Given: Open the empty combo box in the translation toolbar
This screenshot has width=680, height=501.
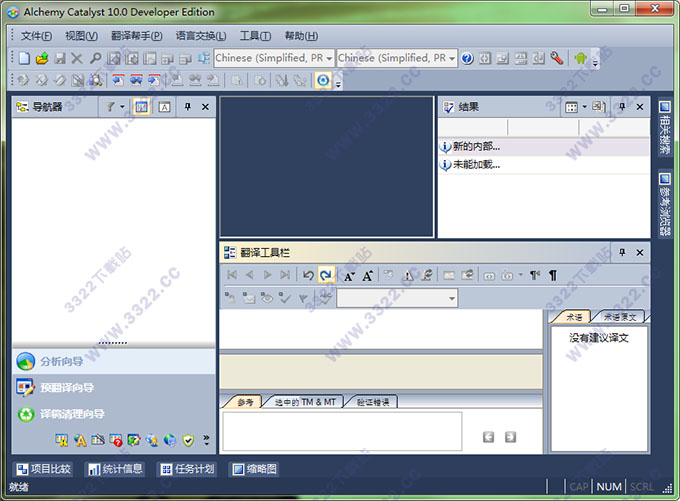Looking at the screenshot, I should click(x=451, y=298).
